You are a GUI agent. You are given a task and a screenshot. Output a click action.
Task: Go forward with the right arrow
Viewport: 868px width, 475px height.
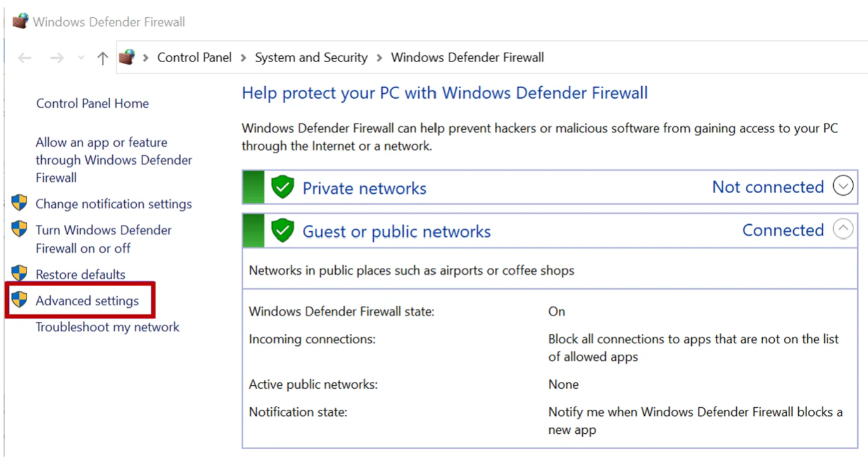tap(57, 58)
